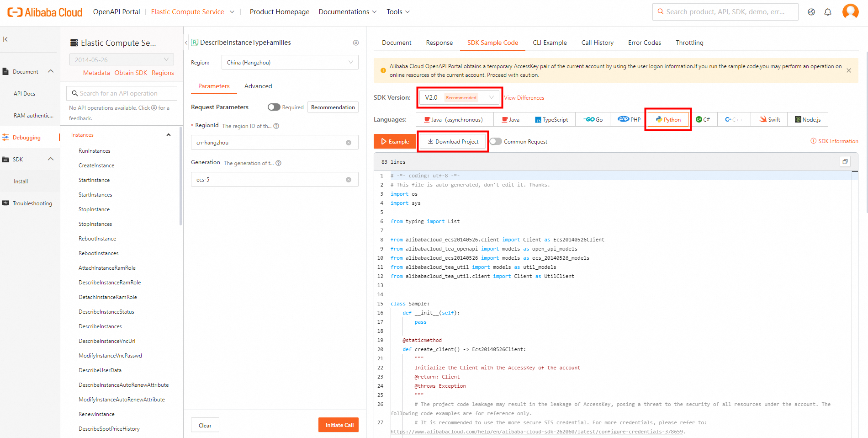Click the Initiate Call button

tap(339, 425)
